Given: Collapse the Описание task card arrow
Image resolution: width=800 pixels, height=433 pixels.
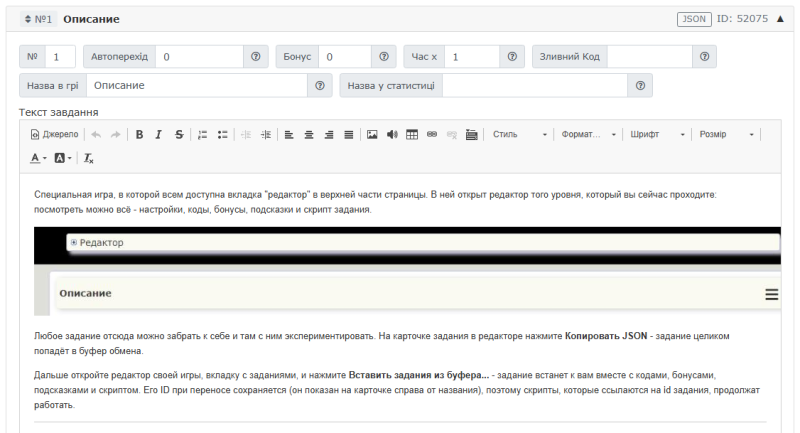Looking at the screenshot, I should [x=780, y=19].
